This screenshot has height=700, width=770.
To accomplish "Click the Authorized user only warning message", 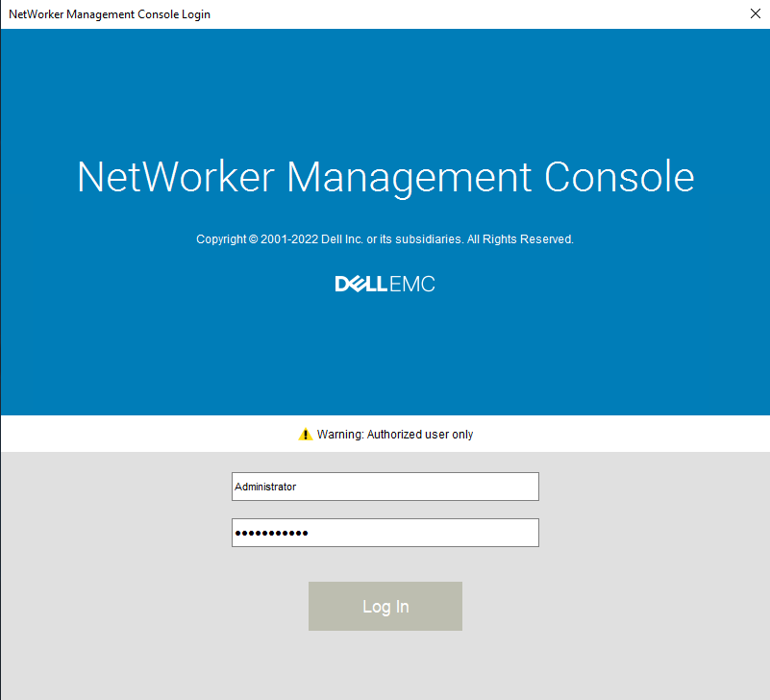I will pos(394,434).
